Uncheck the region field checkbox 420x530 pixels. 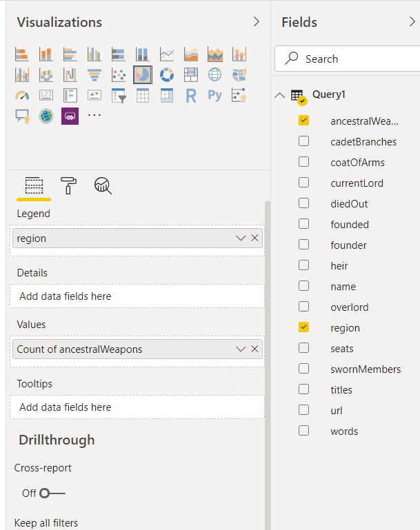[x=303, y=328]
